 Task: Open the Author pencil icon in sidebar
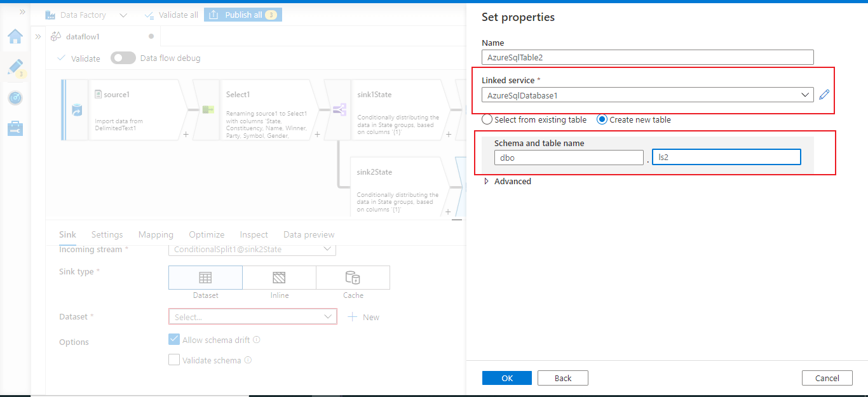coord(15,67)
